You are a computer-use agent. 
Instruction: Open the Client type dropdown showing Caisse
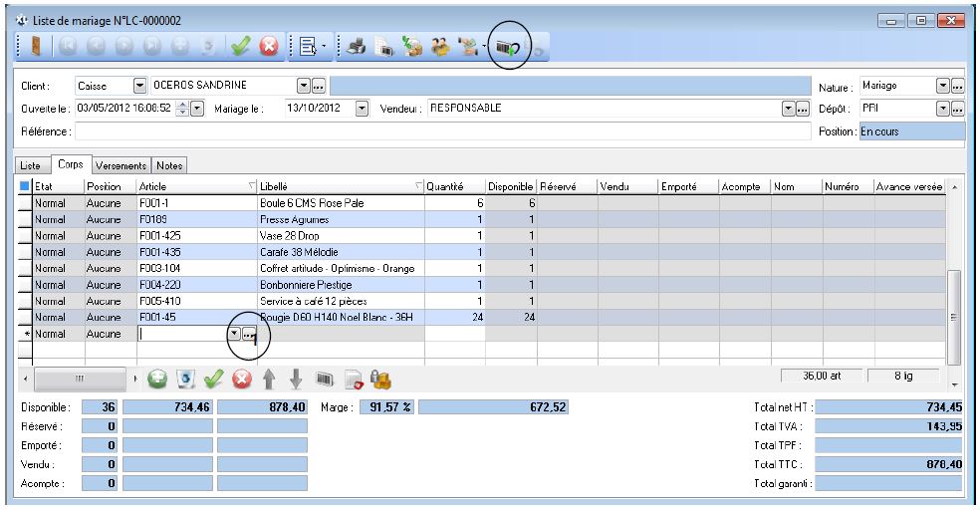pos(139,87)
